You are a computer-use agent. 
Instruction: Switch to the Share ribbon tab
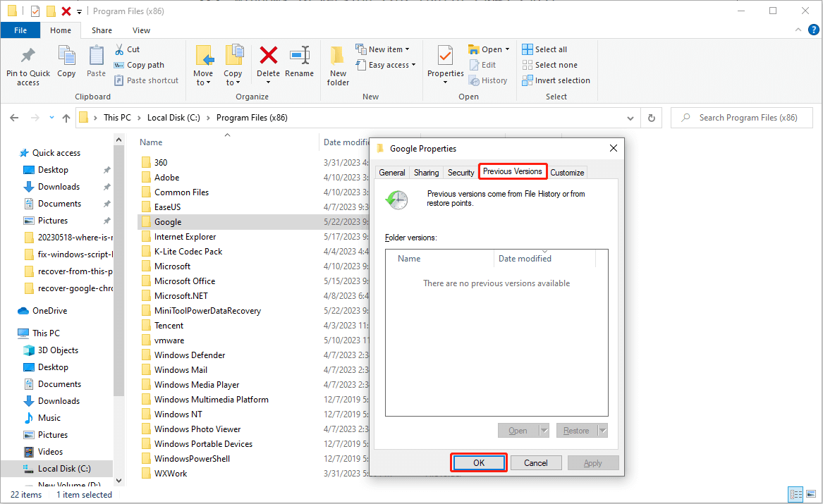(102, 30)
